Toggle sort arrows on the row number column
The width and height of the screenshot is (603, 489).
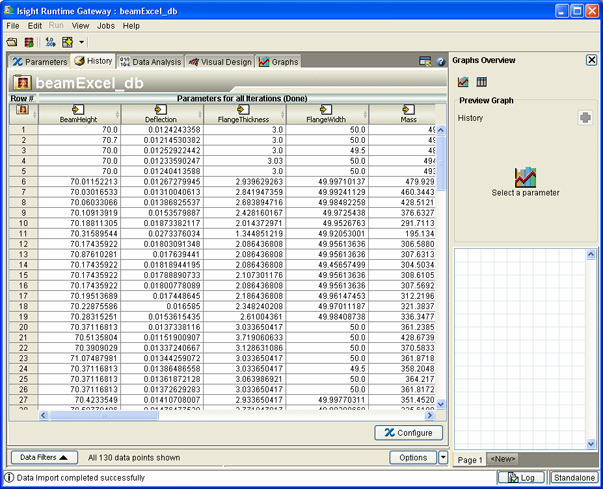35,115
